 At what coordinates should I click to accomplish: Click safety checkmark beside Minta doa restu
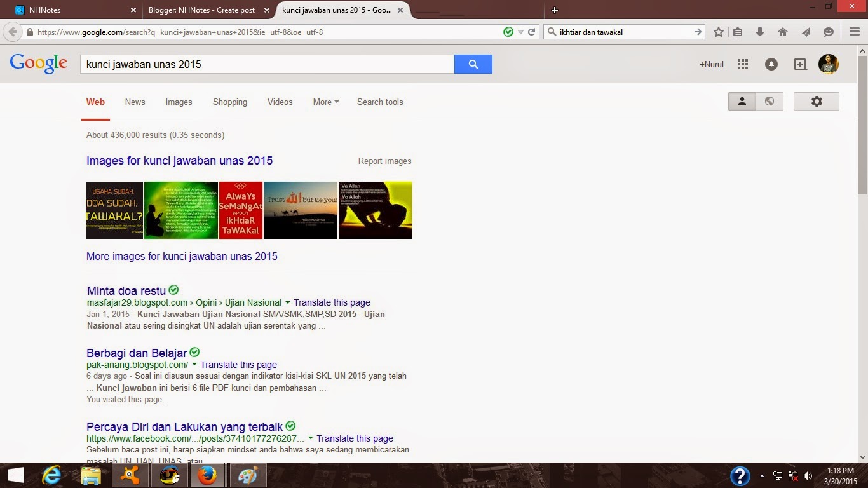click(173, 290)
